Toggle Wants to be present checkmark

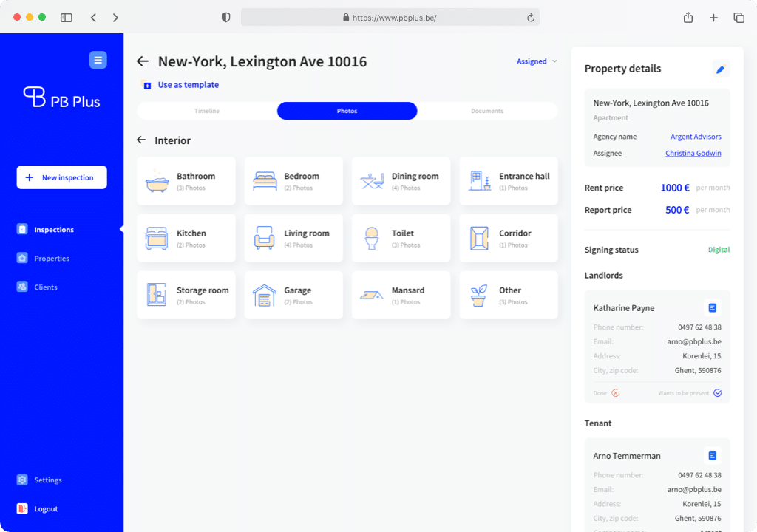[718, 393]
